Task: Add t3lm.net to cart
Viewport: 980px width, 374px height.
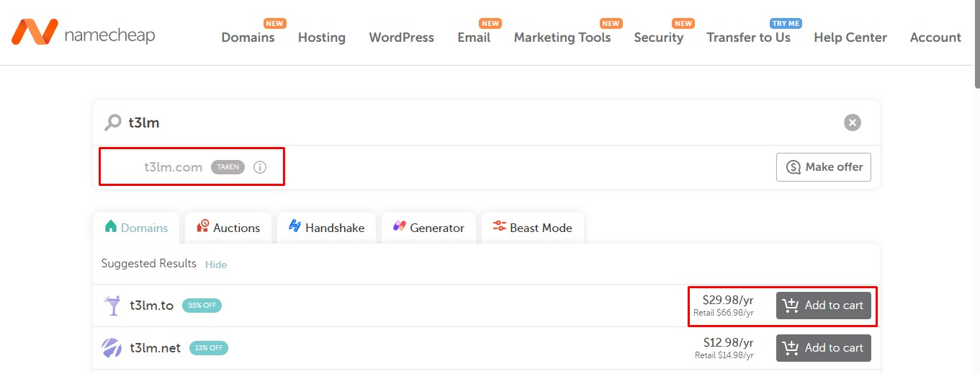Action: pos(823,348)
